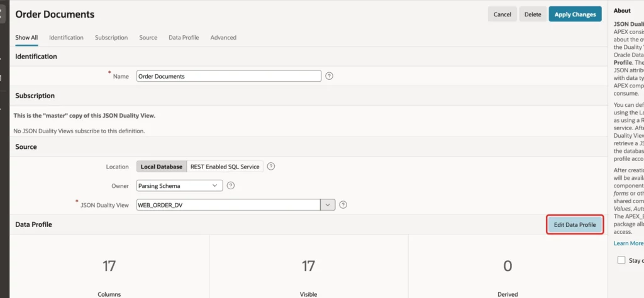Image resolution: width=644 pixels, height=298 pixels.
Task: Click the WEB_ORDER_DV input field
Action: [x=228, y=205]
